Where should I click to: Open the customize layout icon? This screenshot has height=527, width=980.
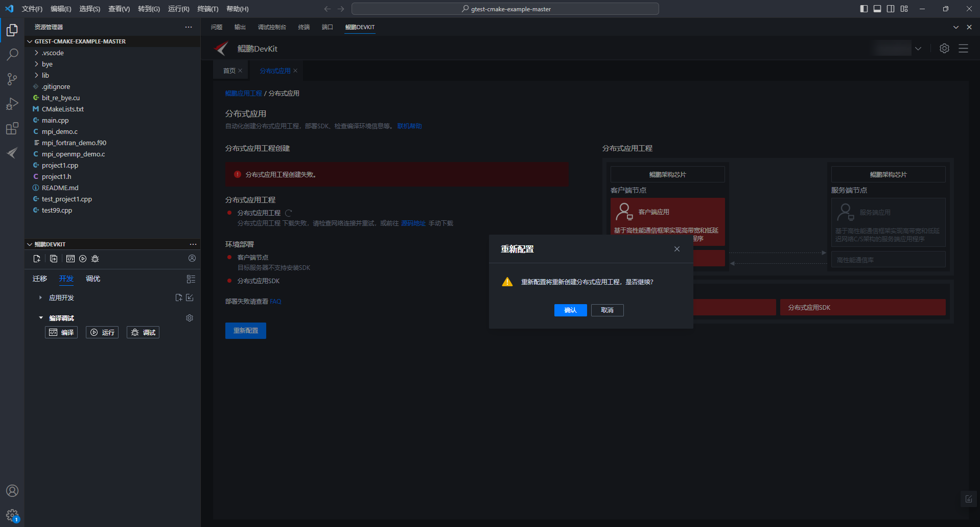904,9
